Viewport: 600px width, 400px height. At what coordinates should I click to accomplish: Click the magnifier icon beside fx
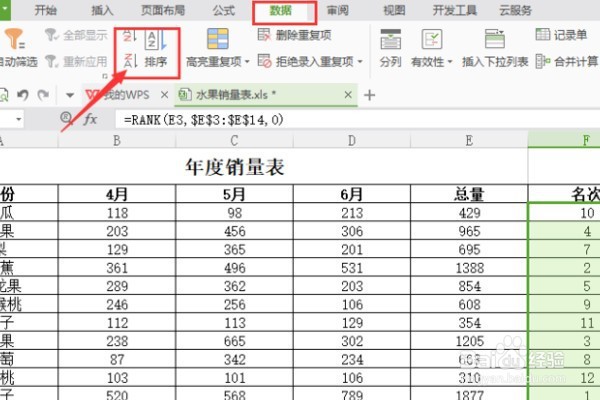coord(67,118)
